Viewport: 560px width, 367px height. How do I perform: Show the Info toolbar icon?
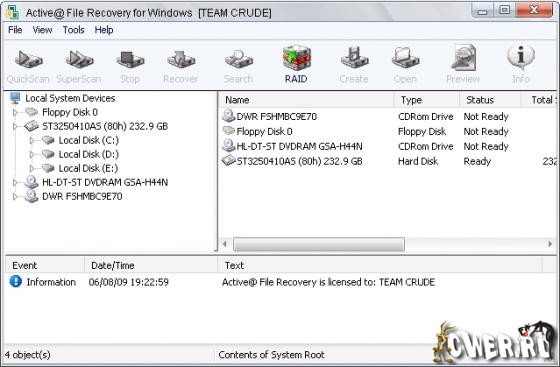(x=521, y=65)
